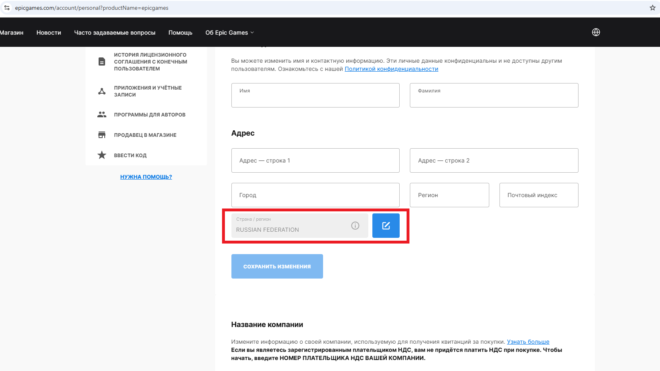Expand the Об Epic Games dropdown
The width and height of the screenshot is (660, 371).
point(229,32)
